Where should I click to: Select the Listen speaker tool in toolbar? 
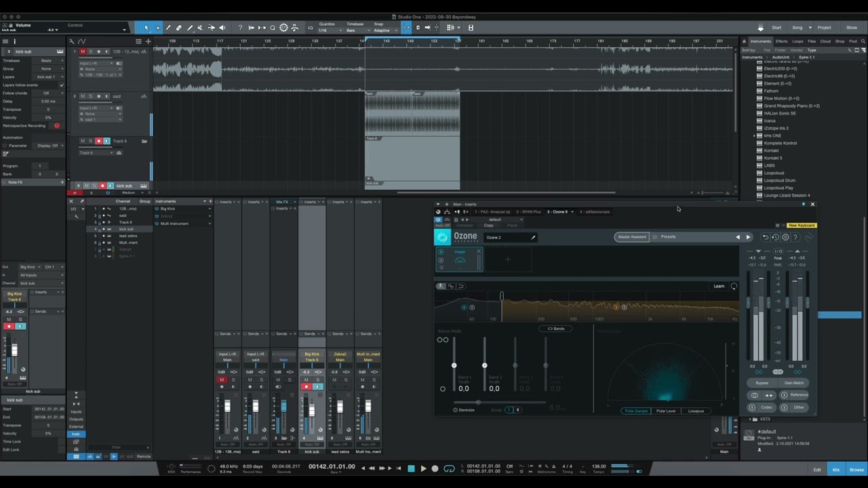point(222,28)
